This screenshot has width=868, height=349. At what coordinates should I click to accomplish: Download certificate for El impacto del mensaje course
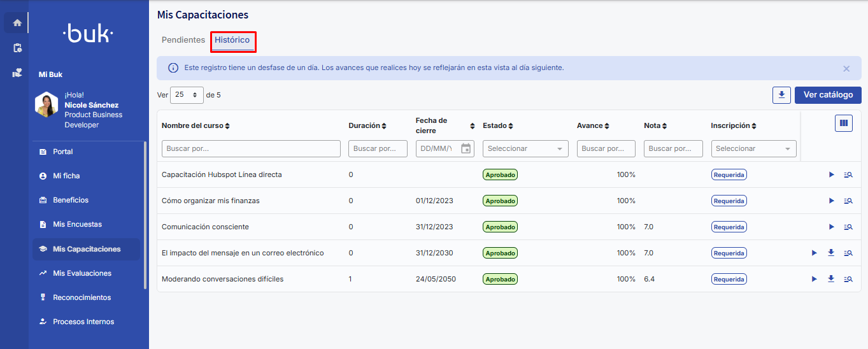point(831,253)
